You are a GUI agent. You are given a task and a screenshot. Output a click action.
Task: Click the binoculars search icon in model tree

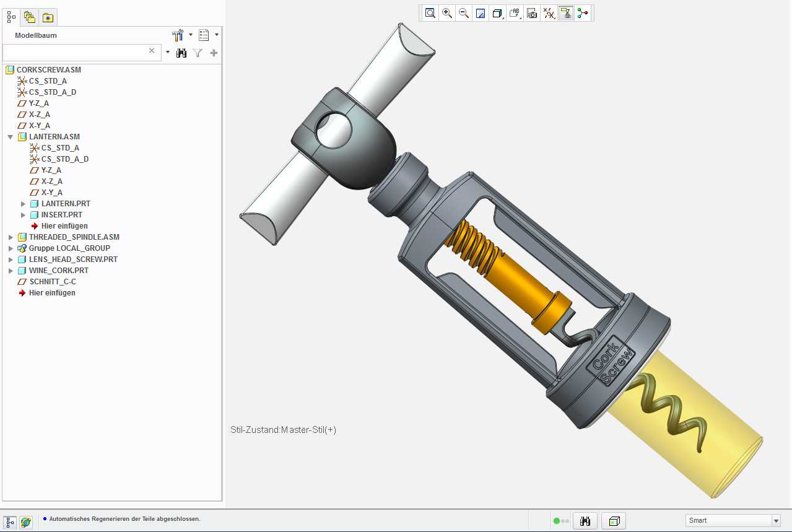pos(181,53)
